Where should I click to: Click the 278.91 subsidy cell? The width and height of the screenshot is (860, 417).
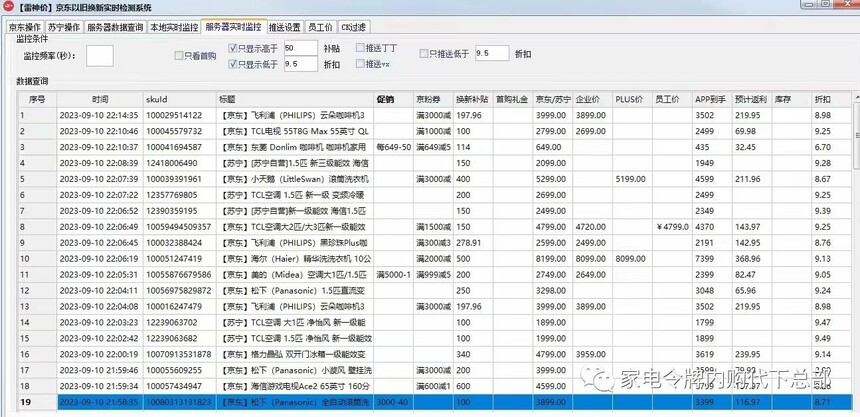click(473, 243)
